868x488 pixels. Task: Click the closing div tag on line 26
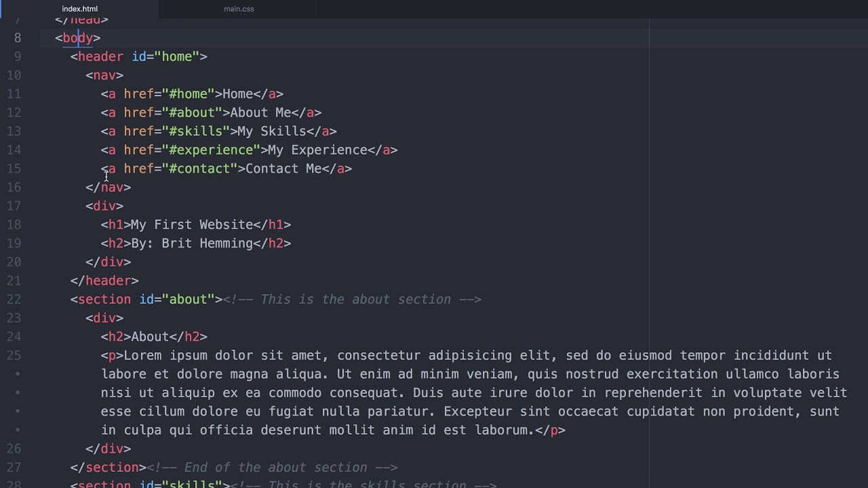click(x=108, y=449)
